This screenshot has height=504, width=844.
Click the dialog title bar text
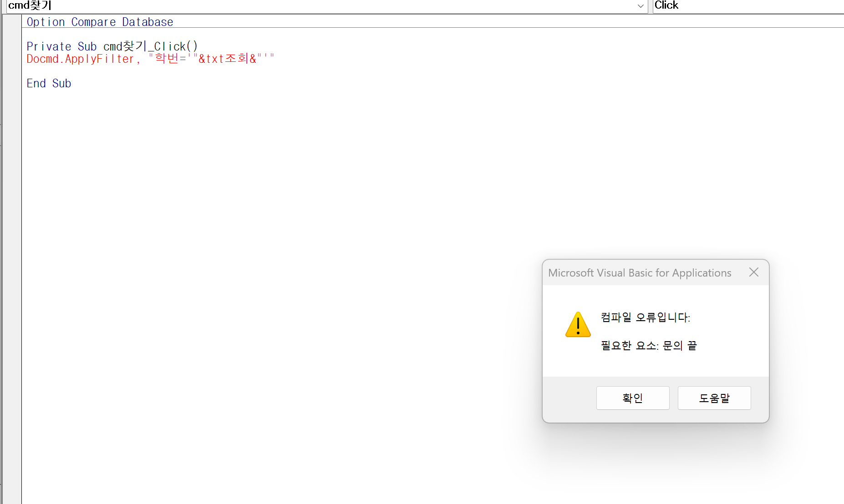pos(639,273)
